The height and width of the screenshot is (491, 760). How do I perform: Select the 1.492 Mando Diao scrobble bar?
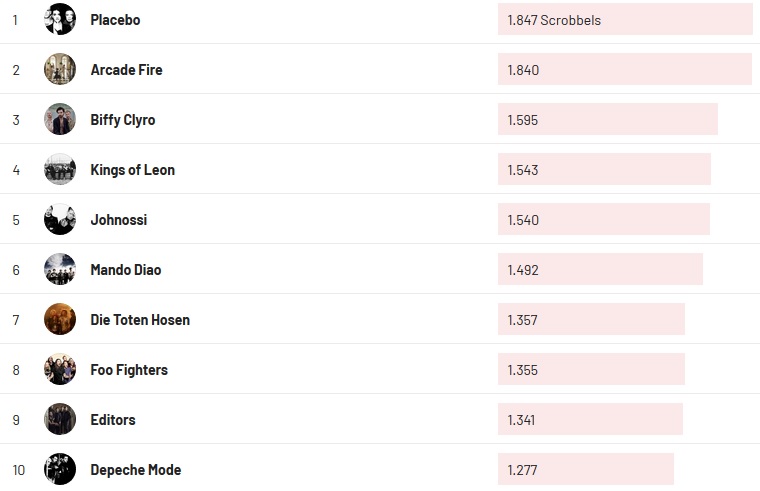pyautogui.click(x=600, y=269)
